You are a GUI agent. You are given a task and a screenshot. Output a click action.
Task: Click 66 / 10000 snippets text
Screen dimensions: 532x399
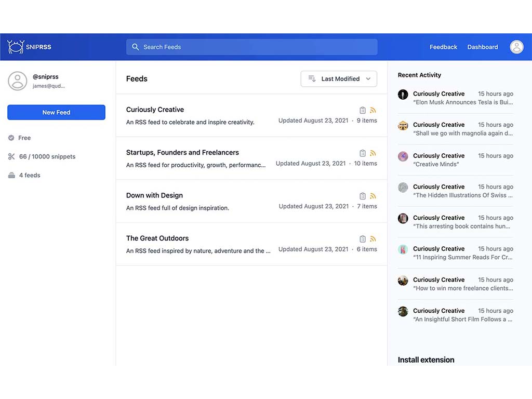tap(47, 156)
